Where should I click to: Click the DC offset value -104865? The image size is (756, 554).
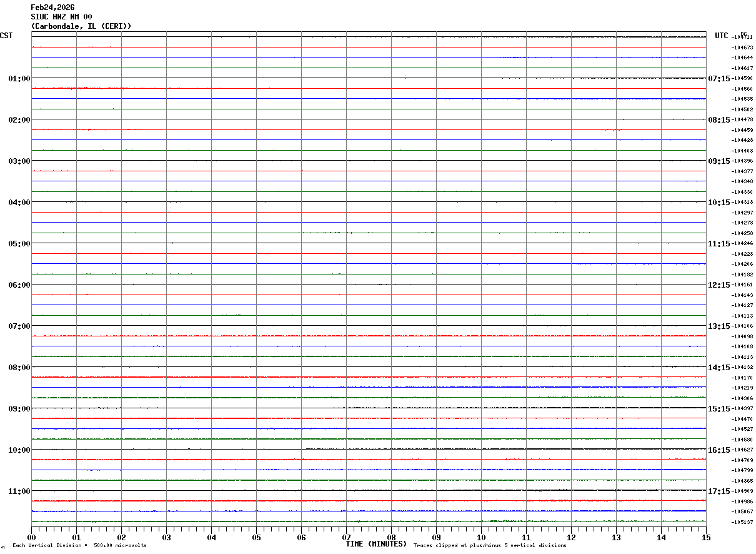tap(742, 481)
